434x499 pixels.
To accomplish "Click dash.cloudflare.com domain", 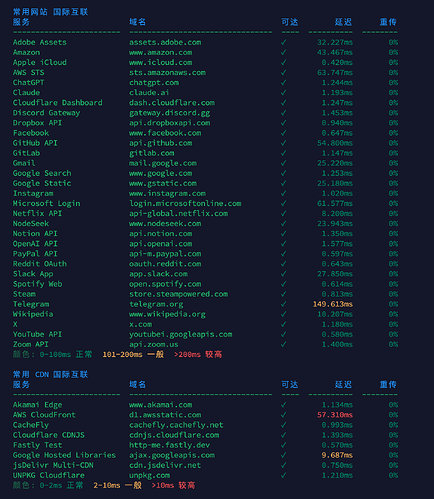I will pyautogui.click(x=172, y=103).
